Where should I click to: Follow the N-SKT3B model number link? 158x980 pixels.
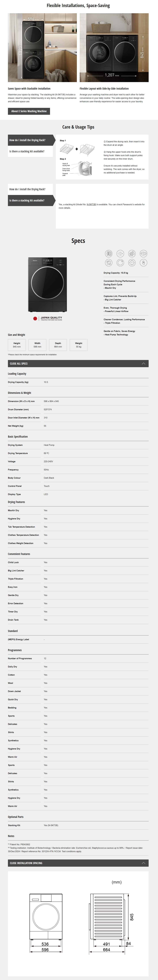coord(91,204)
